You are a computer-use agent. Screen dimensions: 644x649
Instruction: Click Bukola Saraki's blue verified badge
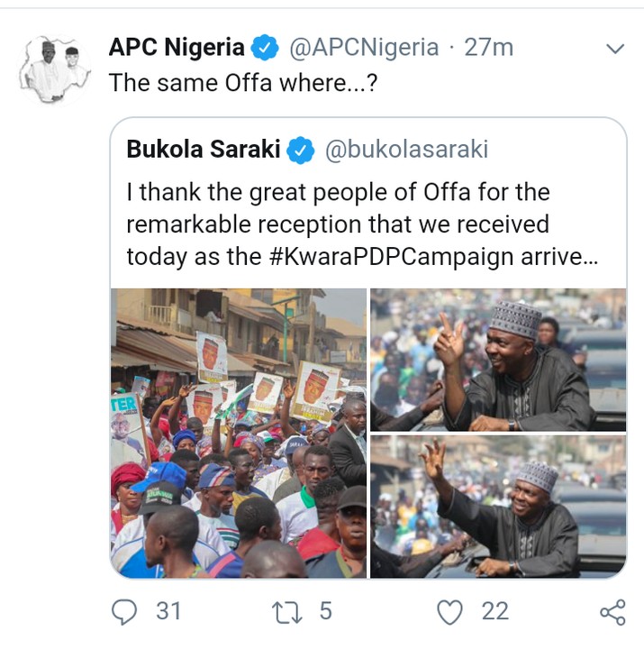pyautogui.click(x=300, y=151)
